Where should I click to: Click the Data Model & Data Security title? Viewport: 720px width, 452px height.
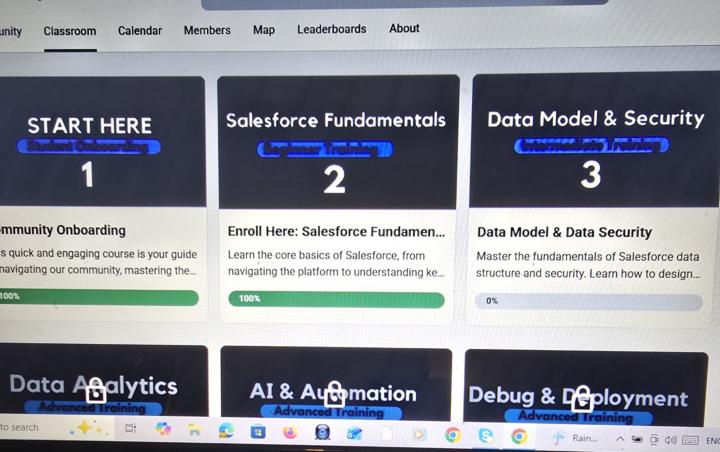click(x=564, y=232)
